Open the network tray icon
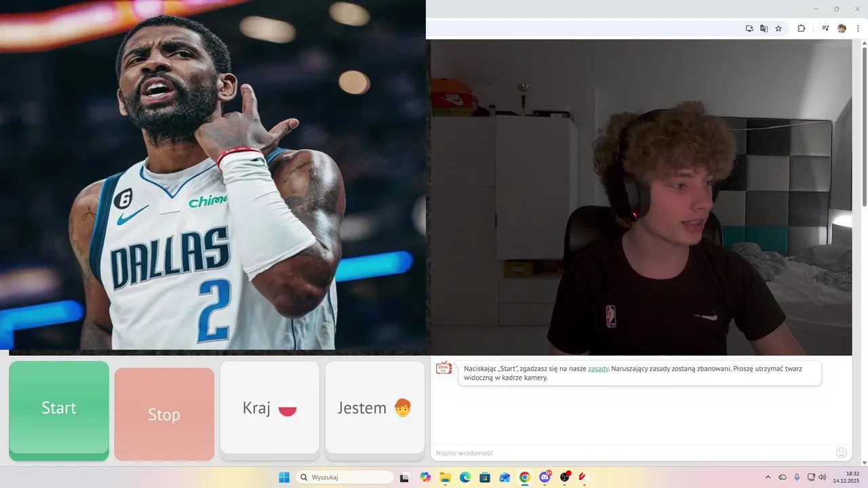 [812, 477]
